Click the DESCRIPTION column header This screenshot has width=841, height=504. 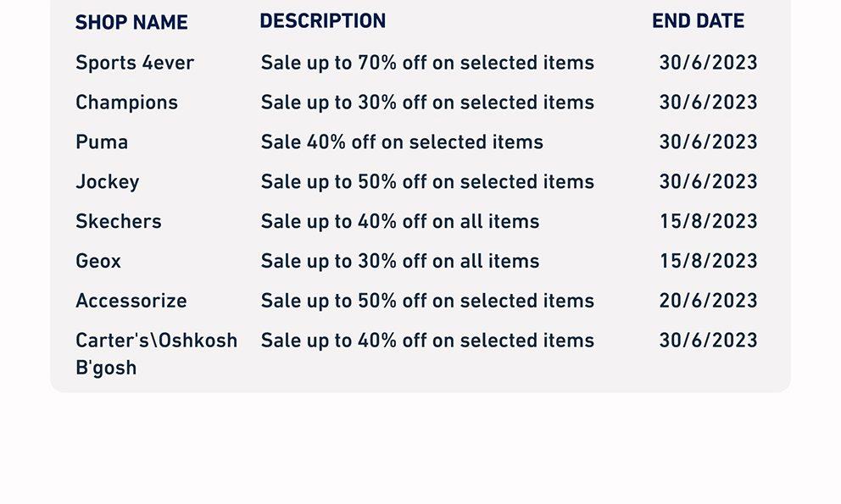[x=323, y=21]
